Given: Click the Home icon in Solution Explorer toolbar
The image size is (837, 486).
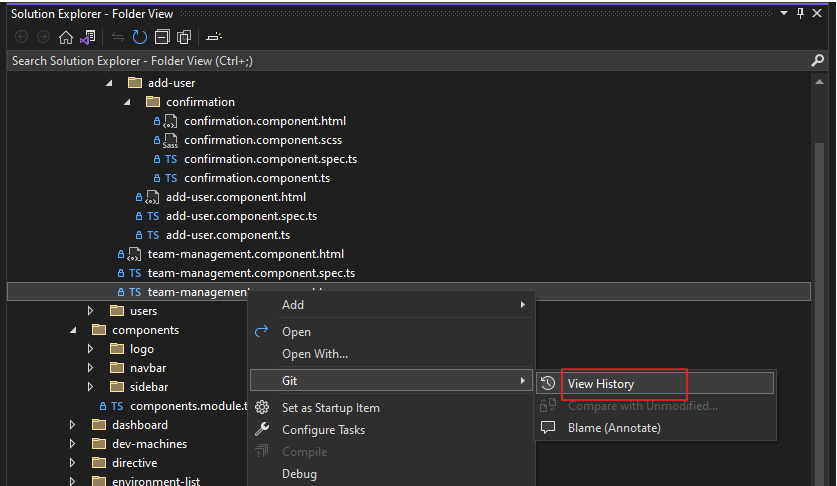Looking at the screenshot, I should pyautogui.click(x=66, y=37).
